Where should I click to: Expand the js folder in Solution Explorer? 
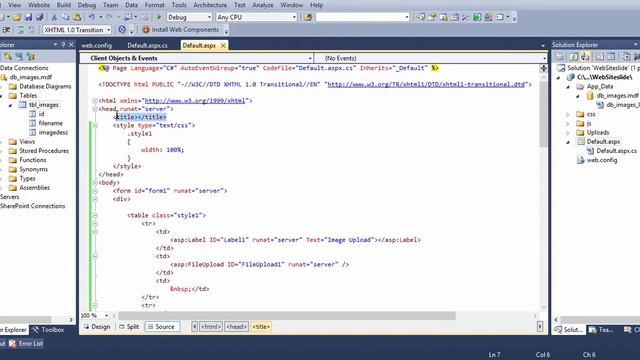pyautogui.click(x=568, y=123)
